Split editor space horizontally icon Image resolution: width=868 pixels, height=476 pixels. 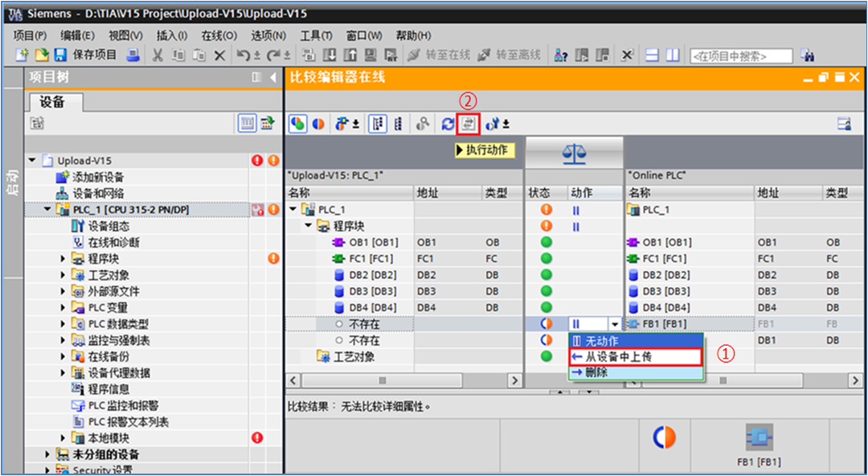click(x=652, y=55)
